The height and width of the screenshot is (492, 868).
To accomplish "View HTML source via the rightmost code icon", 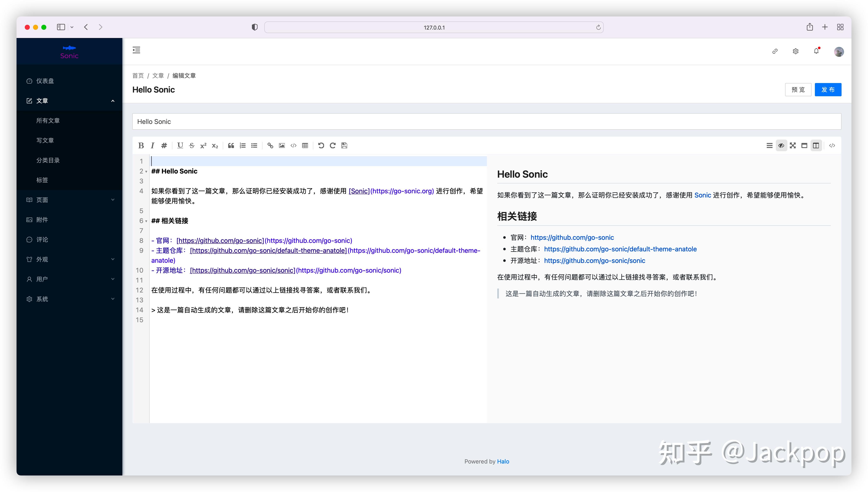I will pyautogui.click(x=832, y=146).
